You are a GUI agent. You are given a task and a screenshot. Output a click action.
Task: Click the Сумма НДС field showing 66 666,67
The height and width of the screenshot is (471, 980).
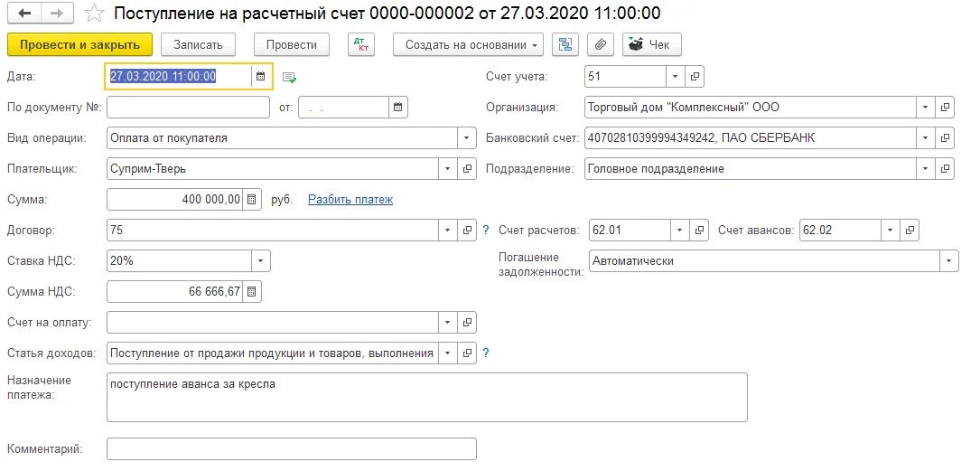click(175, 291)
